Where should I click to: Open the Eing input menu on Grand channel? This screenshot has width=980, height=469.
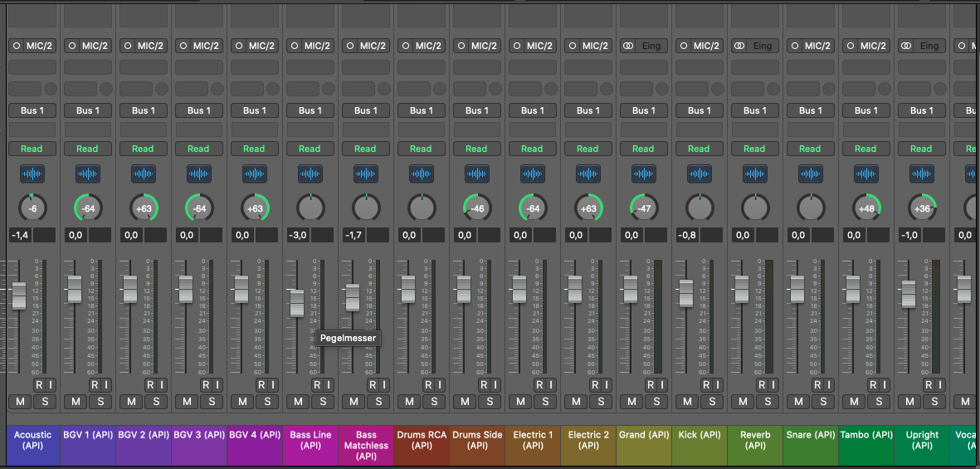tap(651, 46)
